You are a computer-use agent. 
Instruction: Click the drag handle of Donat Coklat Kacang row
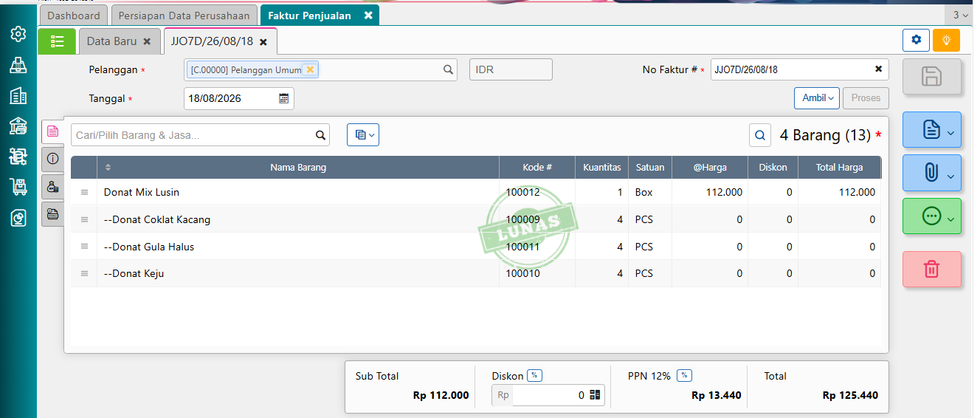[84, 219]
